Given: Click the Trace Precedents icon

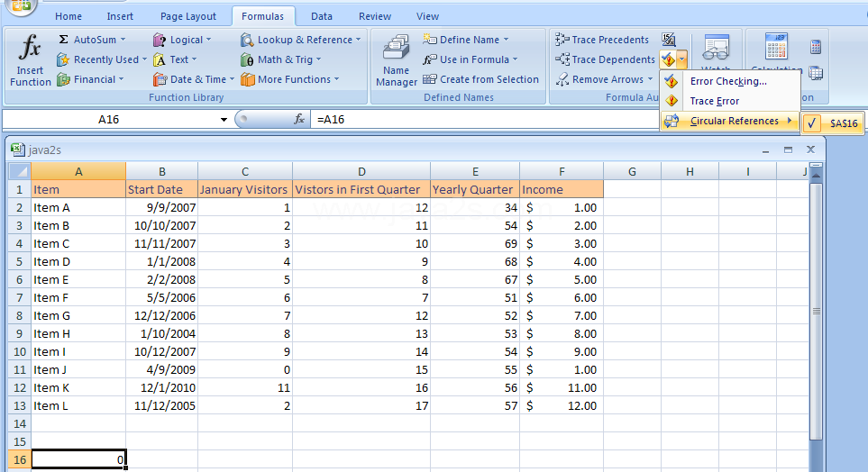Looking at the screenshot, I should [562, 40].
